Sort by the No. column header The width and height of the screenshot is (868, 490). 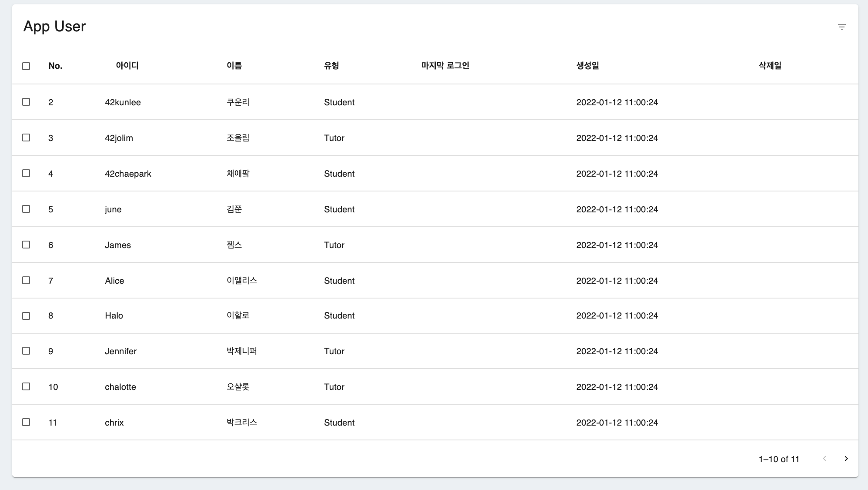(x=55, y=66)
